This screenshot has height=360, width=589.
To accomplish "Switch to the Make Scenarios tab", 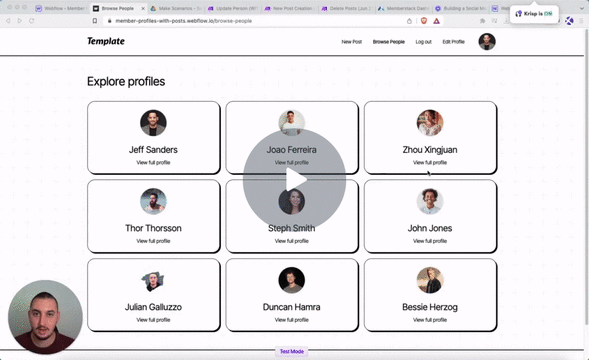I will click(x=177, y=8).
